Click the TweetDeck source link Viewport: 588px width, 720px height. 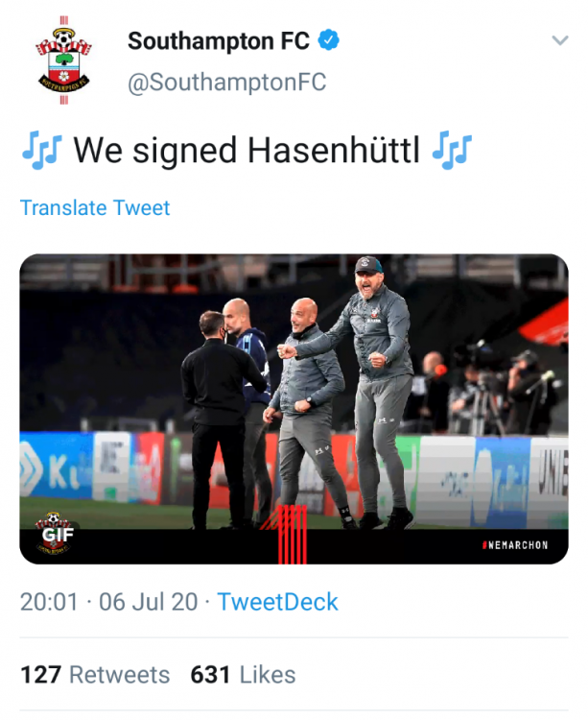point(277,602)
